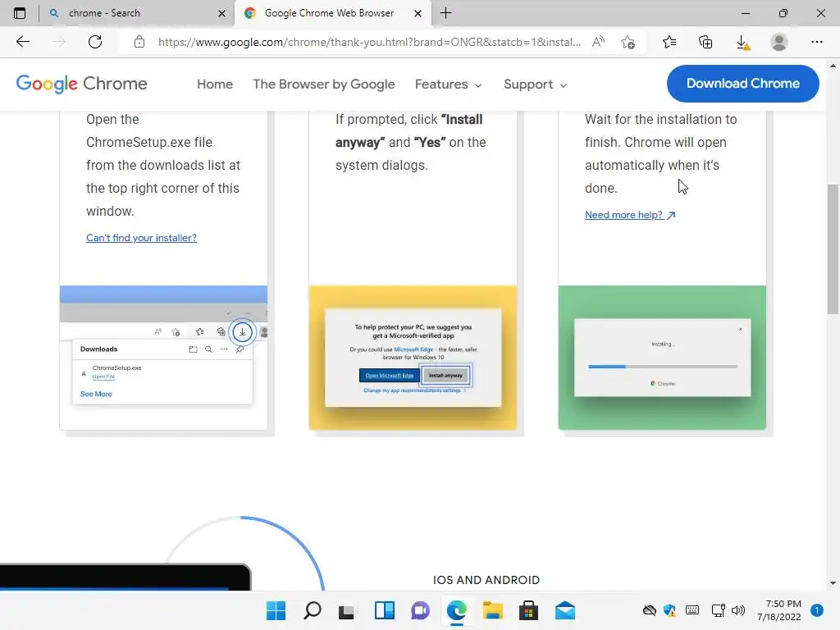Open Widgets on taskbar

point(385,610)
